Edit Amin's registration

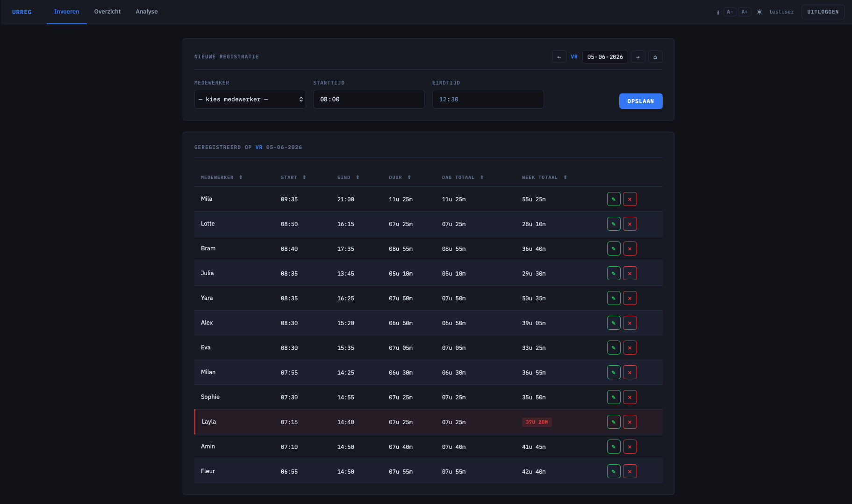(x=614, y=447)
